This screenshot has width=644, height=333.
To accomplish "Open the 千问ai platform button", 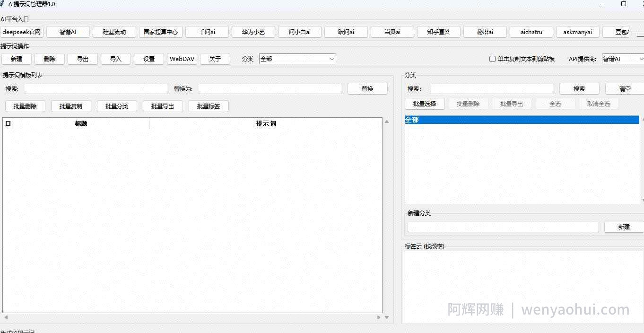I will [x=207, y=32].
